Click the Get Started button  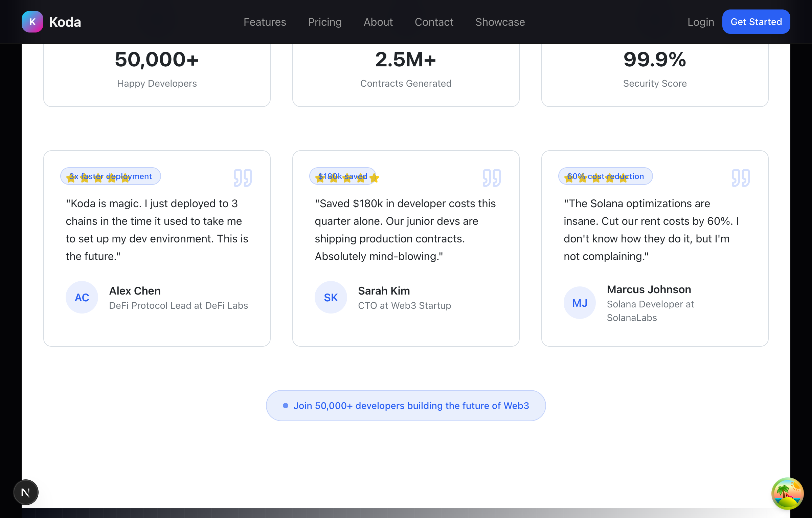(x=756, y=22)
